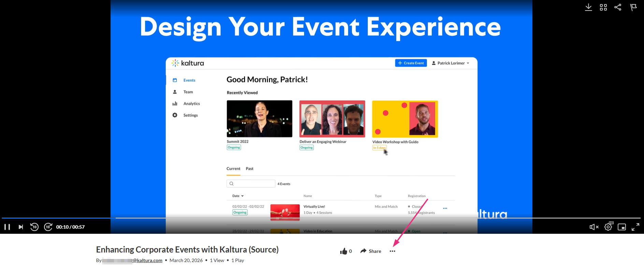
Task: Open the three-dot more actions menu
Action: coord(392,251)
